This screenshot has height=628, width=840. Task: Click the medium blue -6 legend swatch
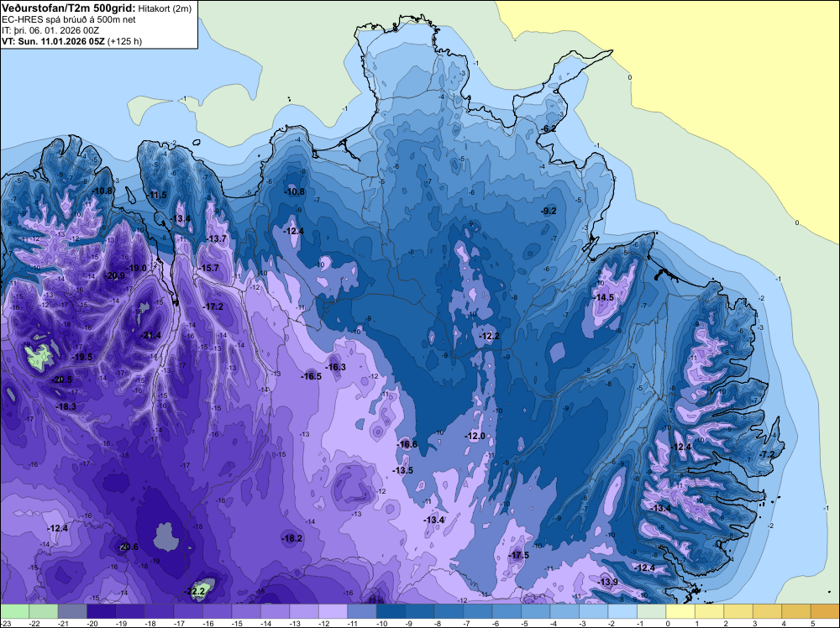507,611
